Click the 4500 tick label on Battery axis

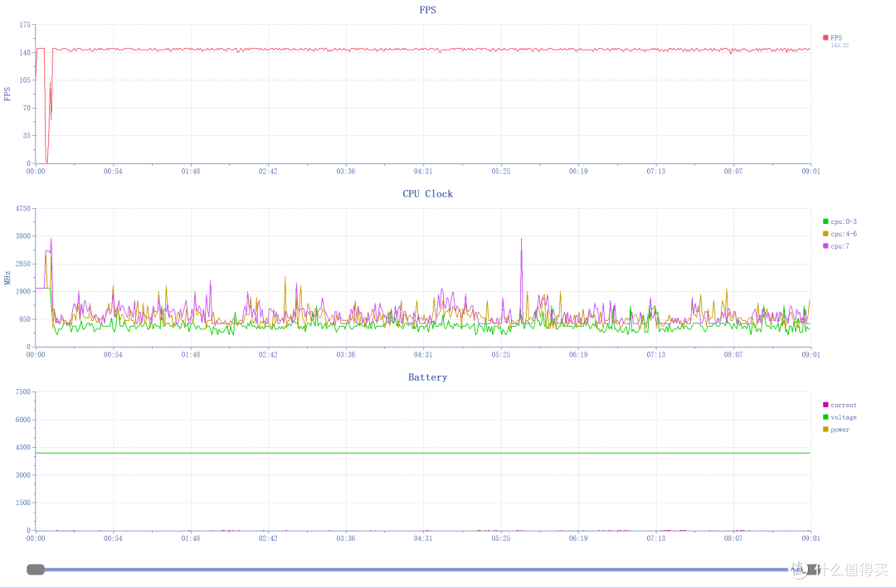pyautogui.click(x=23, y=448)
